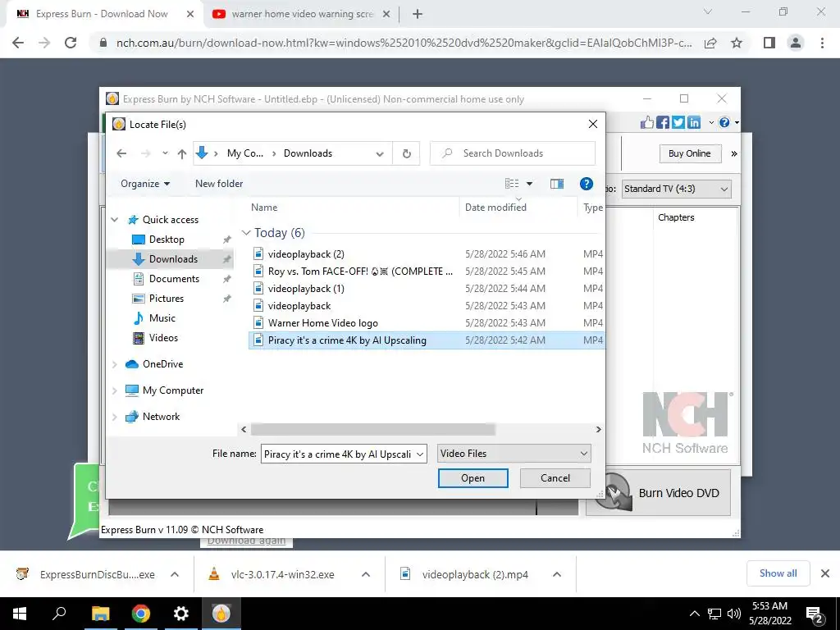The height and width of the screenshot is (630, 840).
Task: Sort files by Date modified column
Action: 495,208
